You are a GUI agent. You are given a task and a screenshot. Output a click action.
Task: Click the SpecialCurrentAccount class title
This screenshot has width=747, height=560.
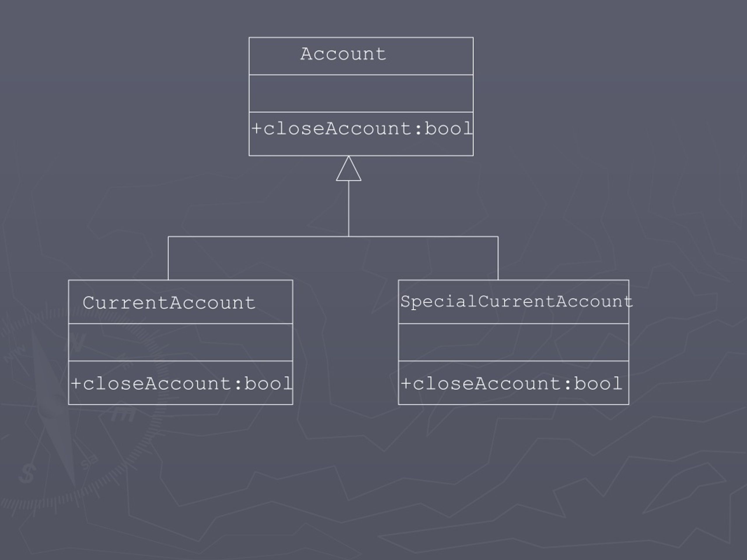516,301
